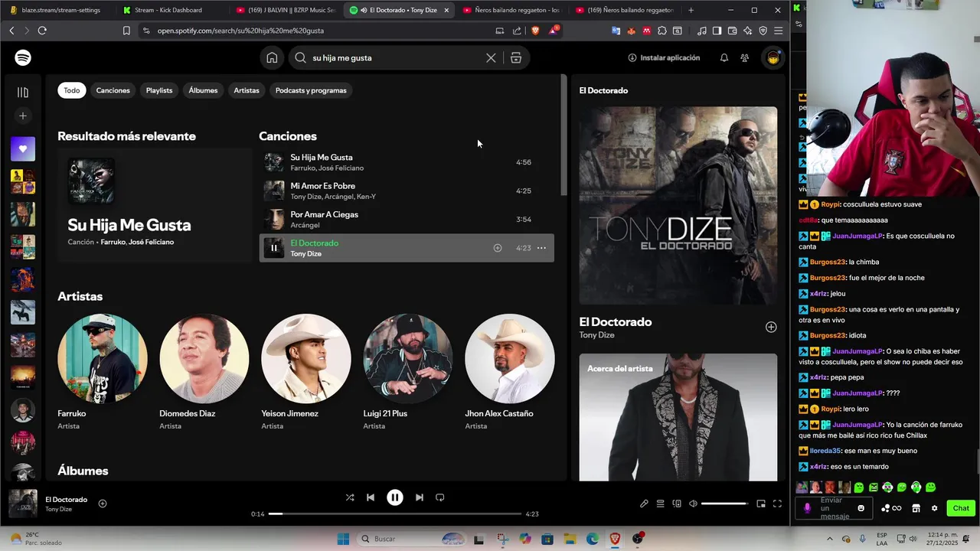Open more options for El Doctorado row
980x551 pixels.
(x=541, y=248)
